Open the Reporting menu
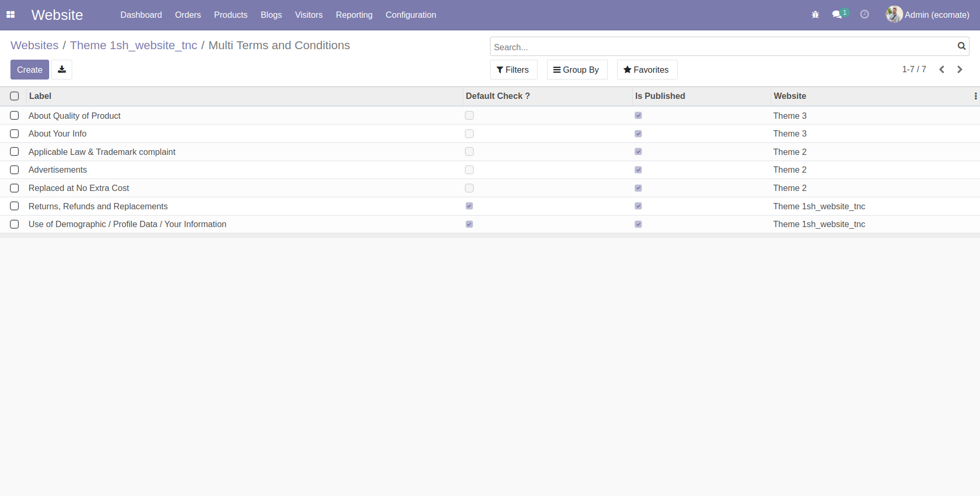This screenshot has width=980, height=496. tap(354, 15)
